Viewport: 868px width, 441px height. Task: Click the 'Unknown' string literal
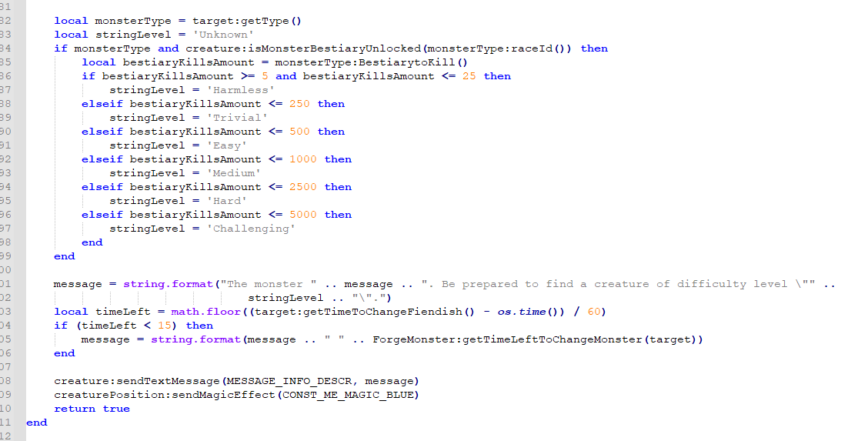[223, 35]
